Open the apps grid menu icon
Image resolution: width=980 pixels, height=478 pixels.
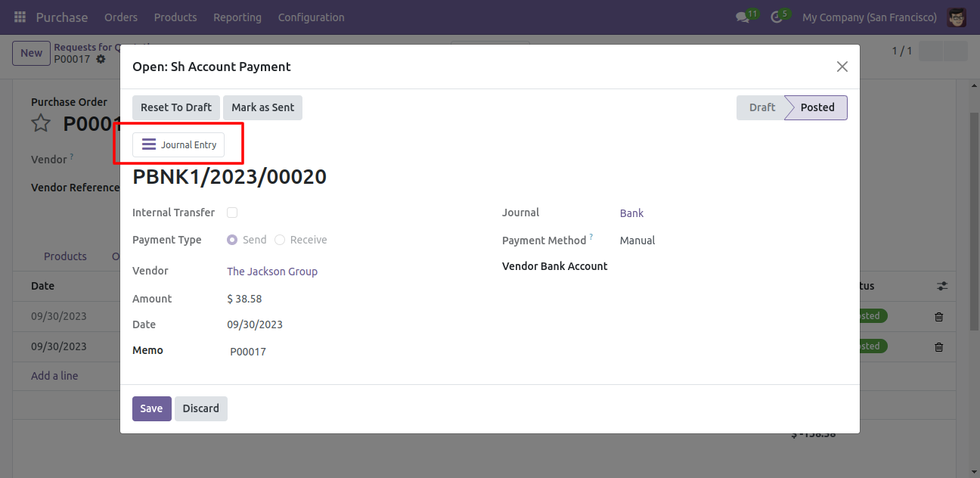pos(20,17)
